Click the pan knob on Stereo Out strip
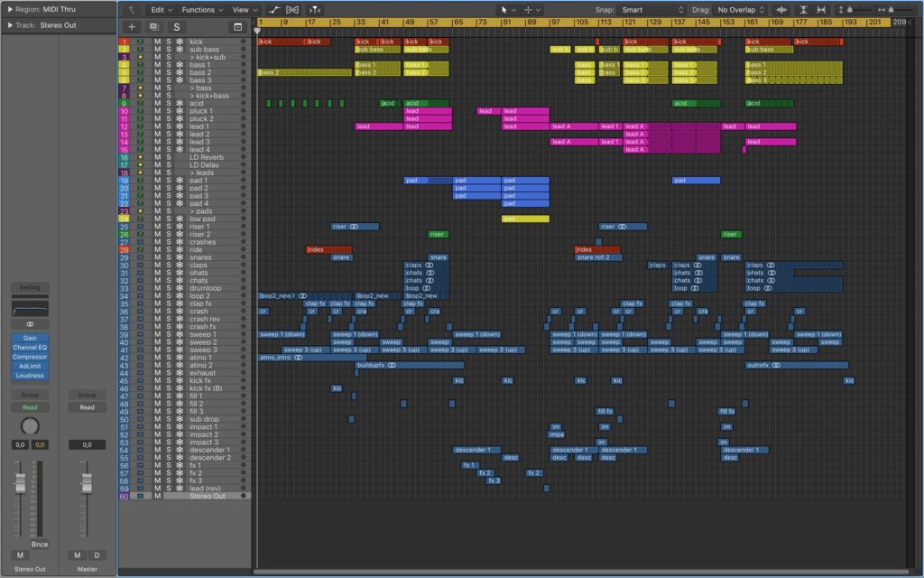The width and height of the screenshot is (924, 578). (x=30, y=426)
